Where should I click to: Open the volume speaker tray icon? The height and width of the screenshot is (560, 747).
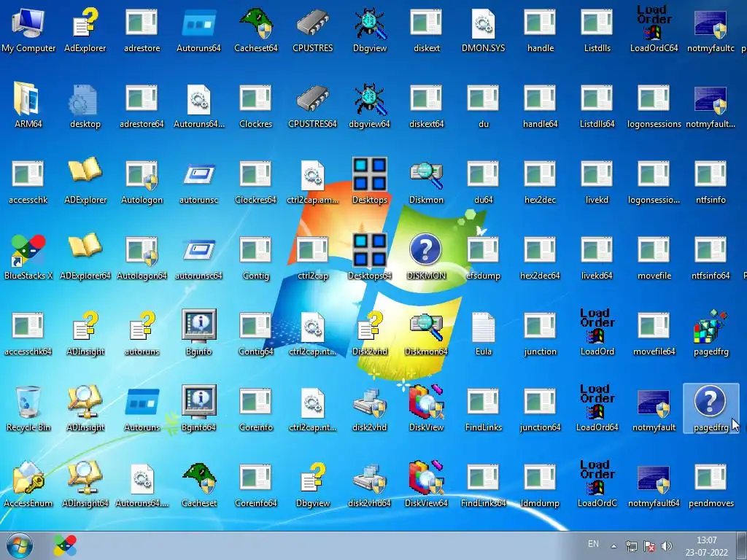(x=667, y=545)
